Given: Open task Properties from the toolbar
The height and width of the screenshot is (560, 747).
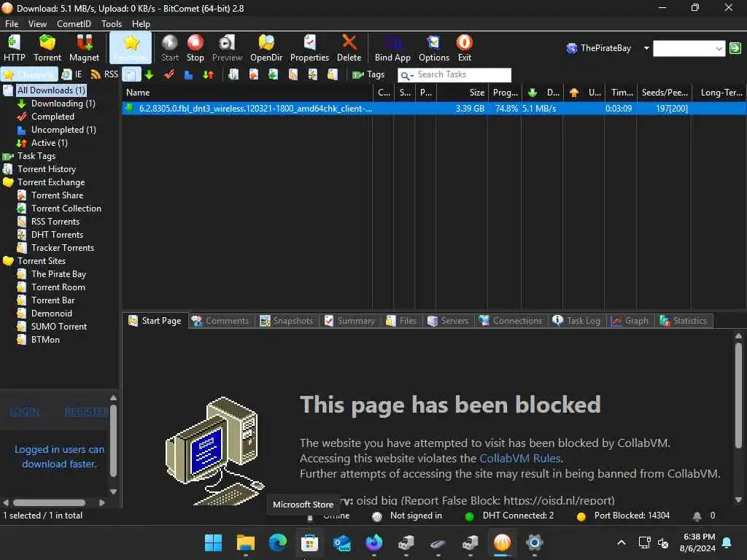Looking at the screenshot, I should coord(309,48).
